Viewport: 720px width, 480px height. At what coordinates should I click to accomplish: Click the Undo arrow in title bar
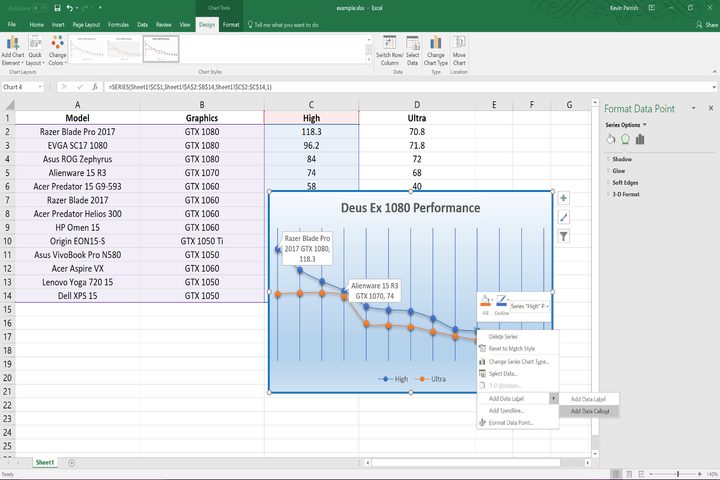click(x=69, y=8)
